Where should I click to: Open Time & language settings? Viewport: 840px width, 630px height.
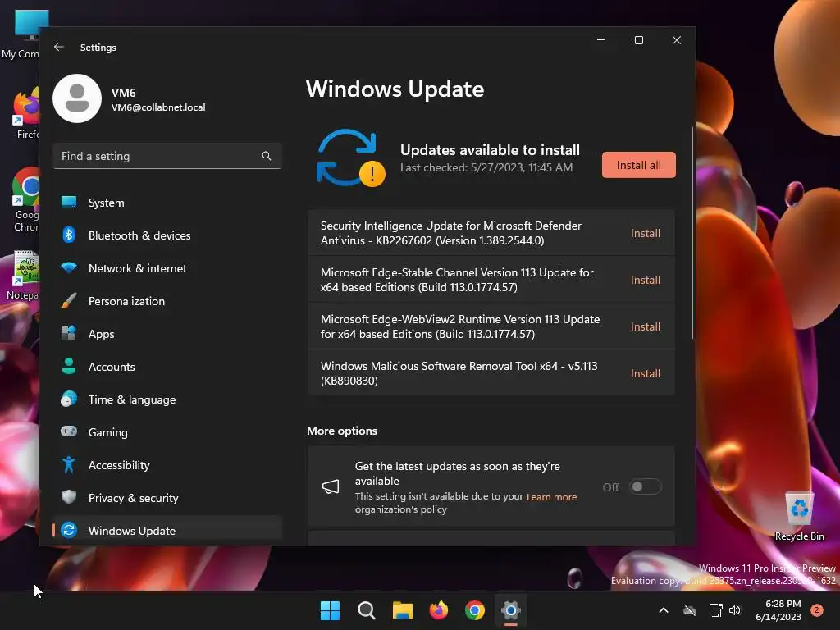pyautogui.click(x=167, y=399)
